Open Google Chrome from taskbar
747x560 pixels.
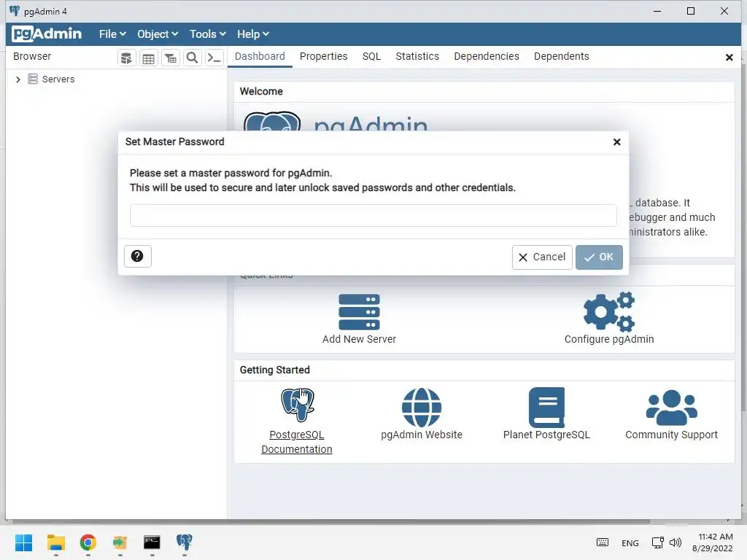click(x=88, y=542)
